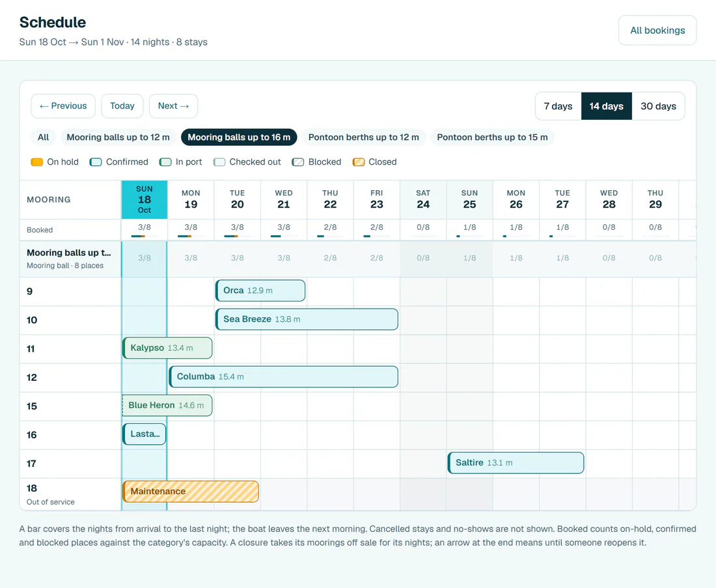This screenshot has height=588, width=716.
Task: Click the Blocked legend swatch
Action: tap(298, 161)
